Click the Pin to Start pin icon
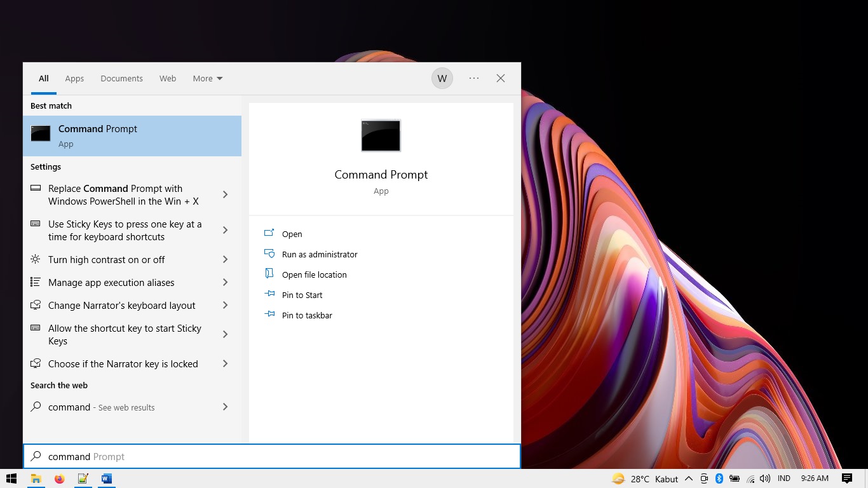Screen dimensions: 868x488 269,295
